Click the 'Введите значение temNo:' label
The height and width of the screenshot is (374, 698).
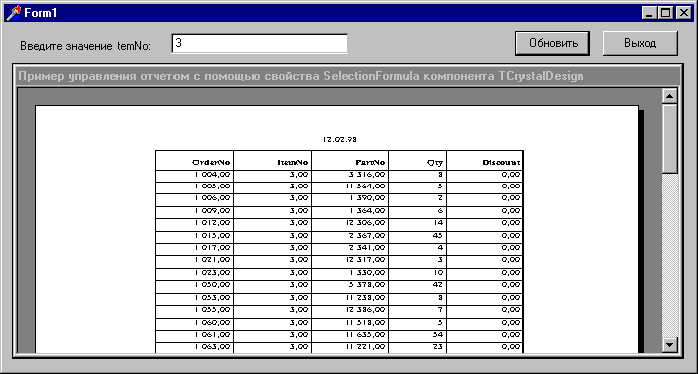point(85,45)
